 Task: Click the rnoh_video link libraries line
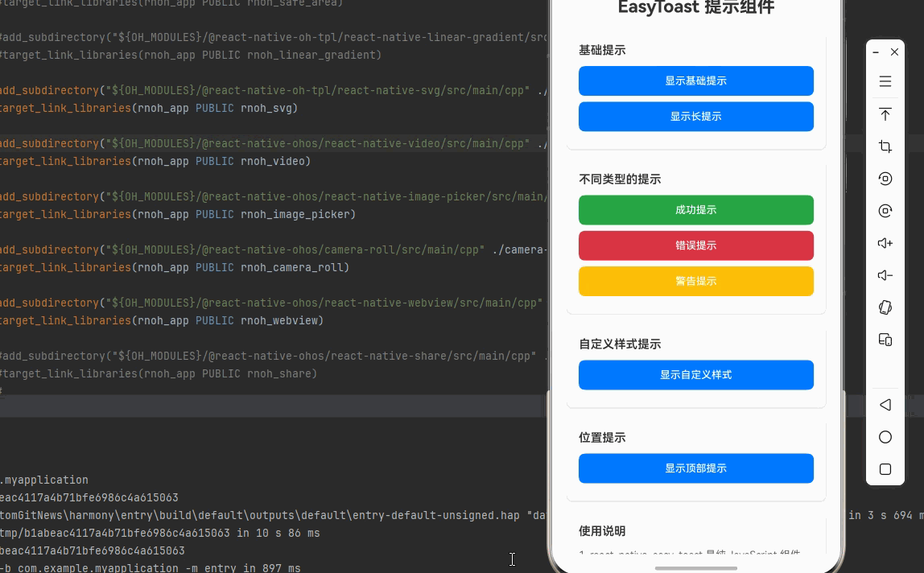tap(155, 162)
